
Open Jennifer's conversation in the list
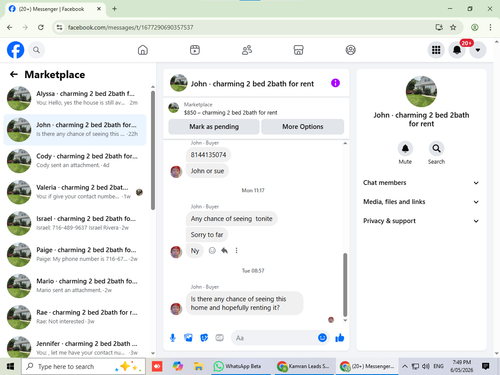coord(75,348)
